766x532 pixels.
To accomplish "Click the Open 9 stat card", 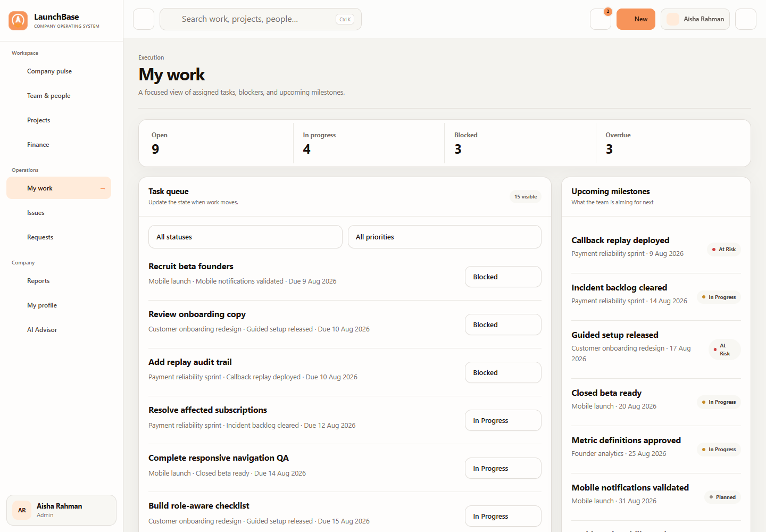I will pyautogui.click(x=218, y=143).
